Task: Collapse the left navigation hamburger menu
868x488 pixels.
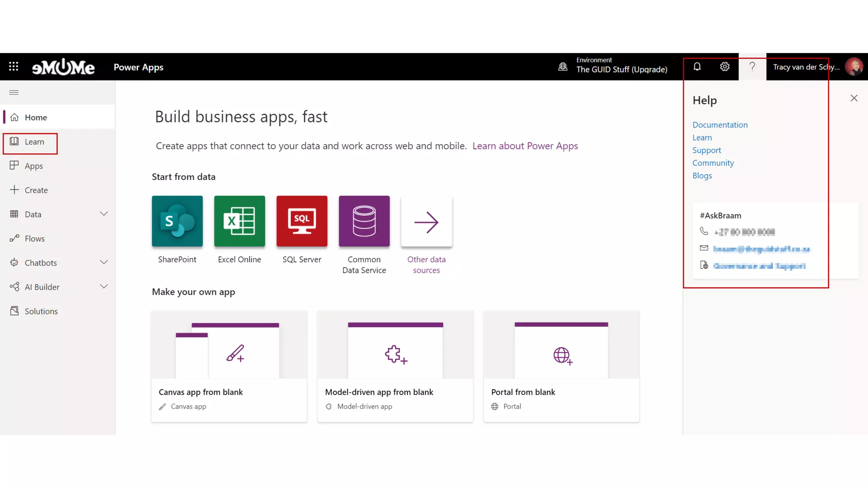Action: (x=14, y=92)
